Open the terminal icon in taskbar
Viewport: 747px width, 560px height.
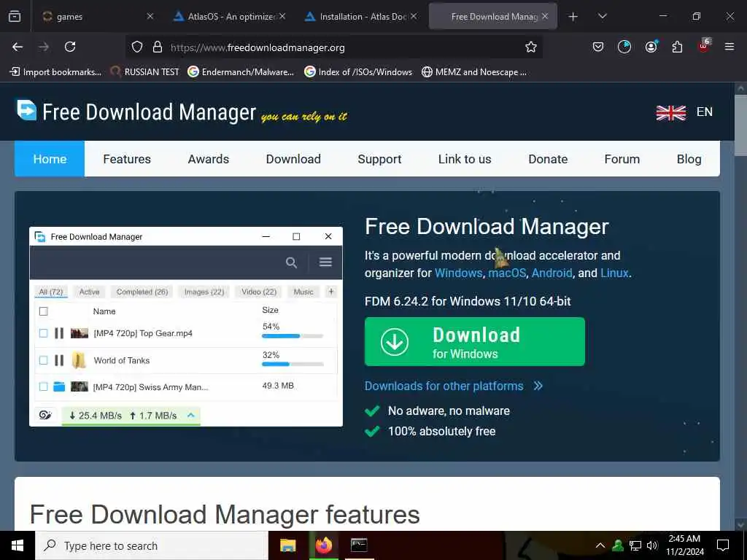coord(359,545)
